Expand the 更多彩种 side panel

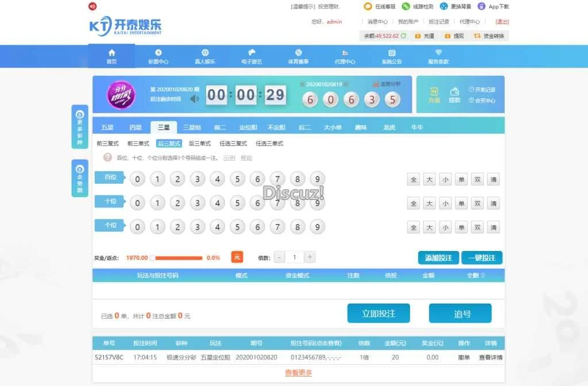pyautogui.click(x=80, y=126)
